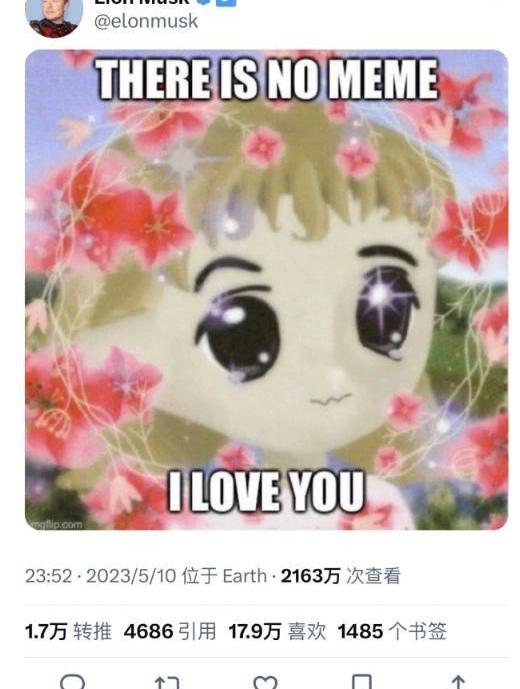The height and width of the screenshot is (689, 520).
Task: Click the square affiliate badge next to the name
Action: click(x=228, y=2)
